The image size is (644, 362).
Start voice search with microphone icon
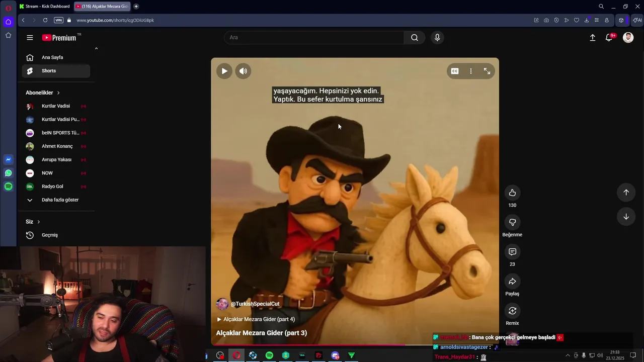(437, 38)
